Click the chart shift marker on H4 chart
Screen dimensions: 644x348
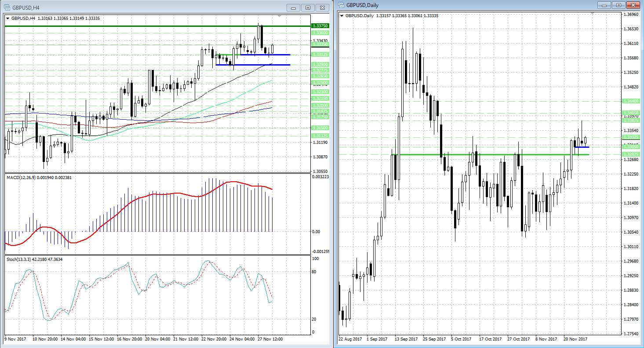[x=280, y=16]
